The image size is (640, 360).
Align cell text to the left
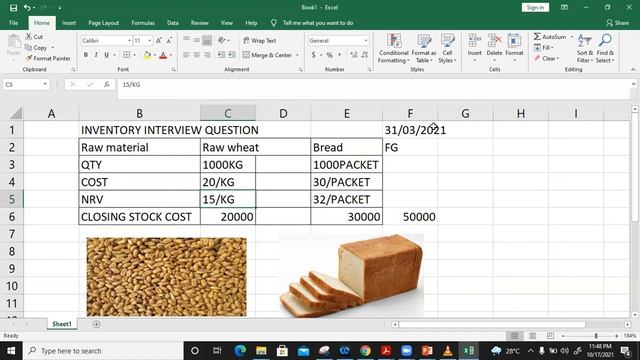(186, 55)
